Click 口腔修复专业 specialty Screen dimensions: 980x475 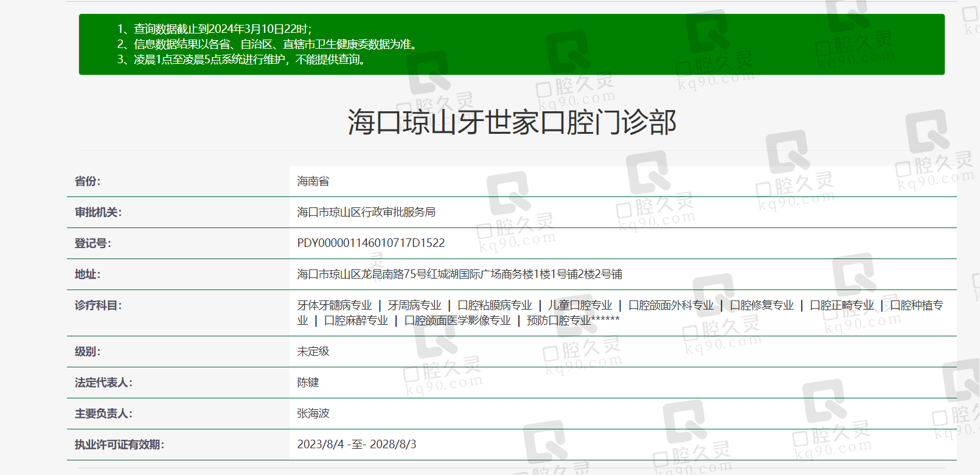[762, 305]
